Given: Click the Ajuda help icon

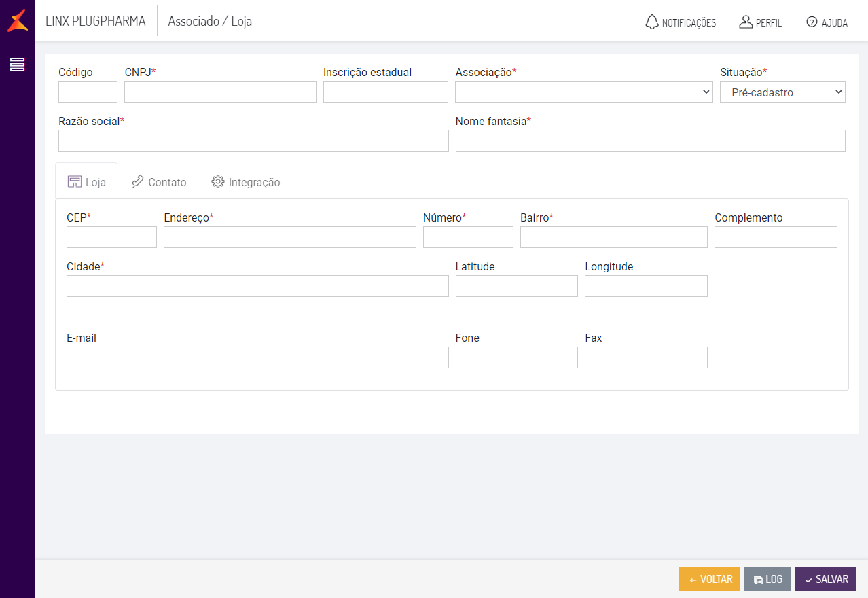Looking at the screenshot, I should tap(812, 22).
